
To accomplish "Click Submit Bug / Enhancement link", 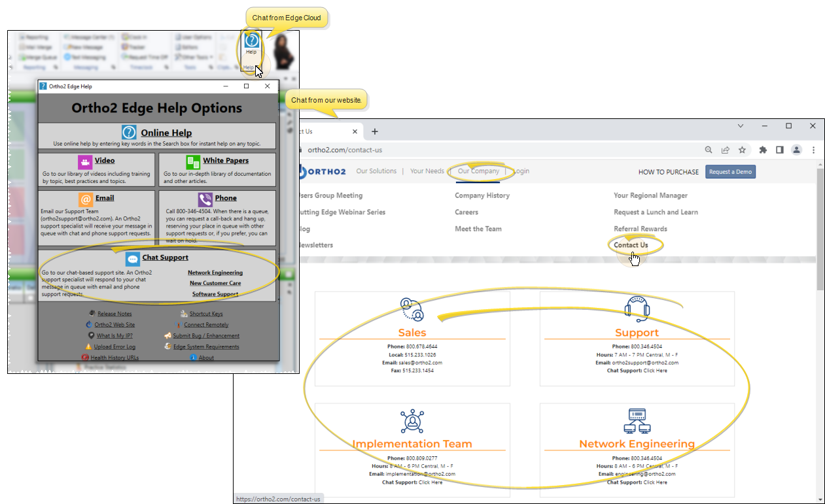I will (x=206, y=336).
